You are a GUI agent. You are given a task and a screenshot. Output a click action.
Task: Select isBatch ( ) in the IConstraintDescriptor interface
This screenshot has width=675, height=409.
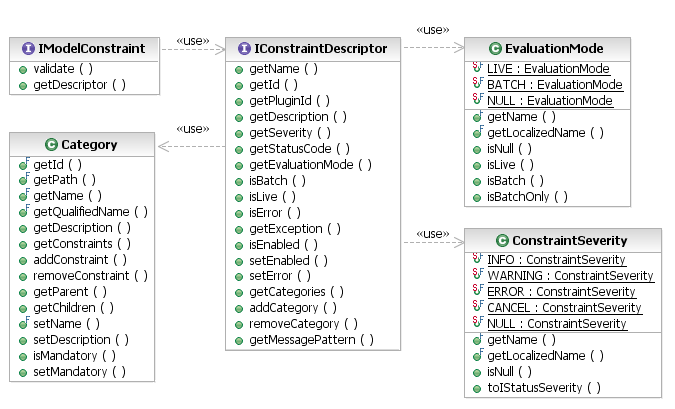click(277, 180)
